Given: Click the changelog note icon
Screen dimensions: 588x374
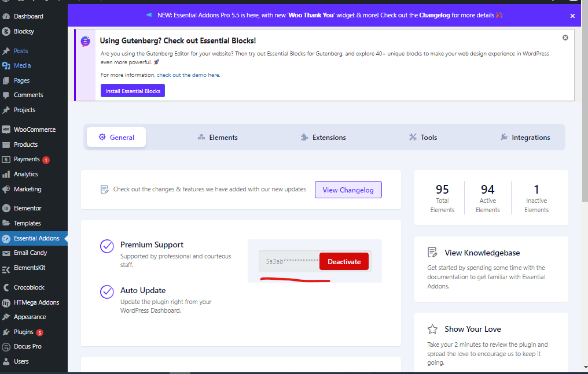Looking at the screenshot, I should (105, 190).
